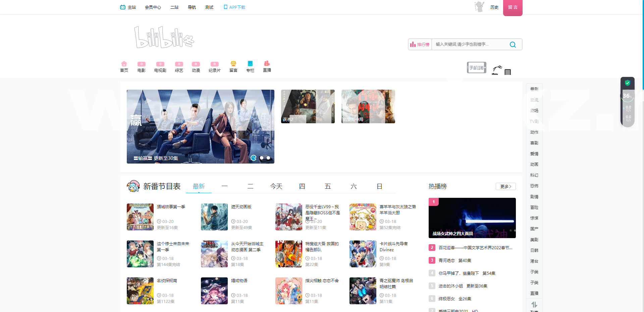644x312 pixels.
Task: Select 恐怖 in the side category list
Action: 534,186
